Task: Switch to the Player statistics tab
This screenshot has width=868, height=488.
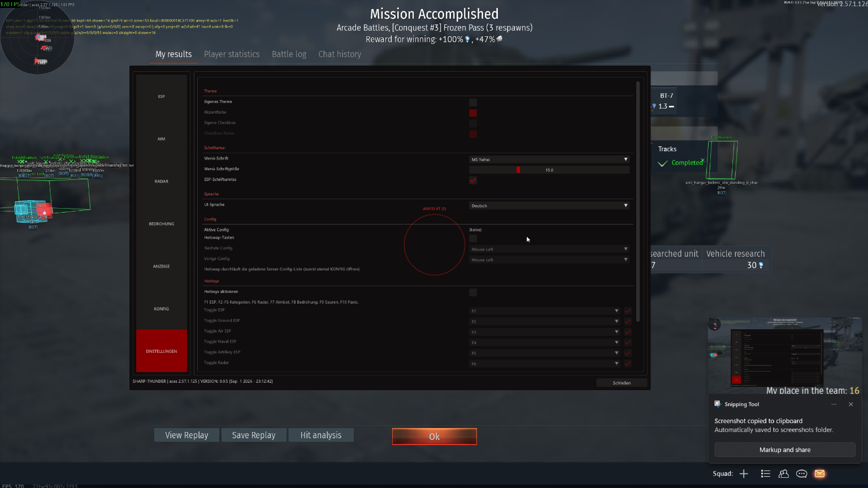Action: (x=232, y=54)
